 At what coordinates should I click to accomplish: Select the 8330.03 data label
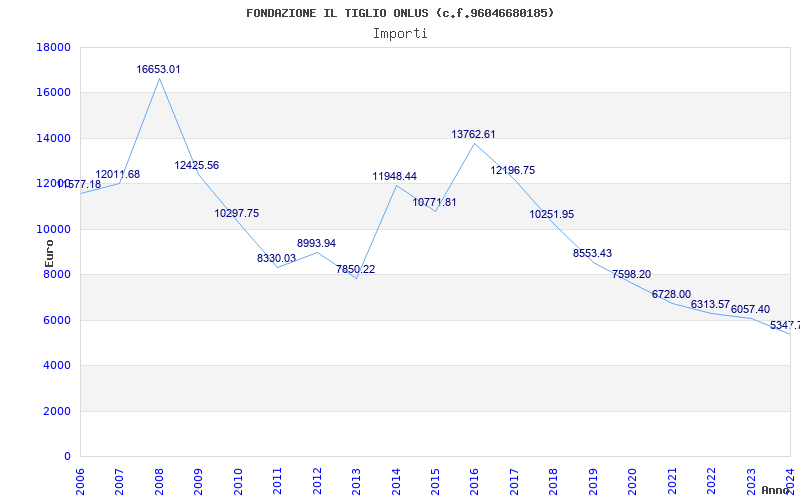point(277,258)
